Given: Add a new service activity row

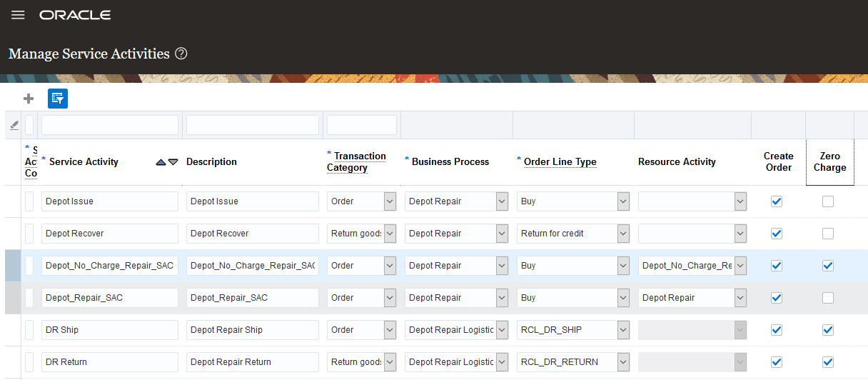Looking at the screenshot, I should point(29,99).
